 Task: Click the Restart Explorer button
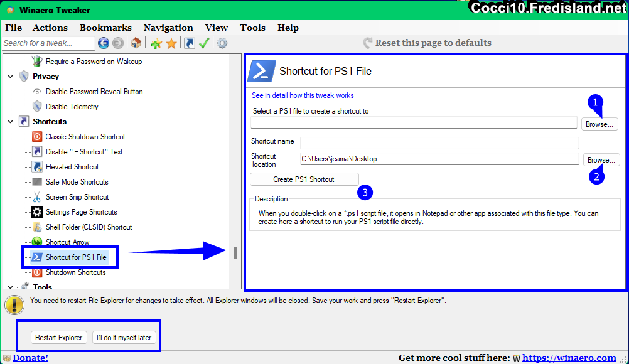pyautogui.click(x=58, y=338)
